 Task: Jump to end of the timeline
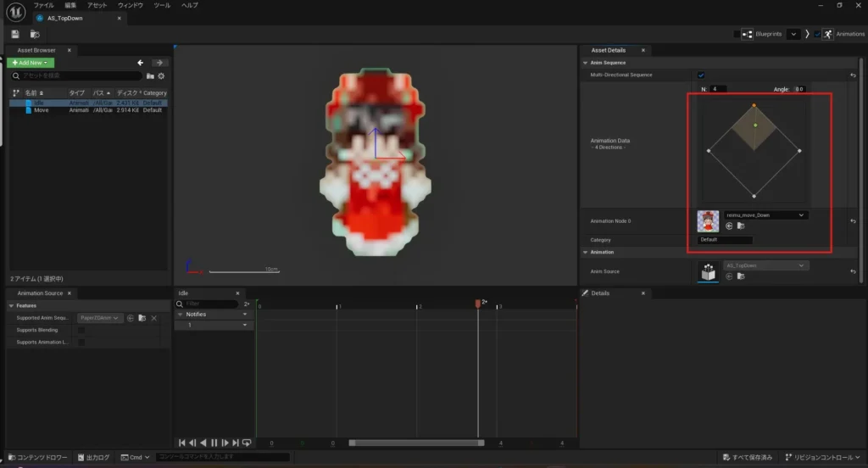tap(236, 443)
